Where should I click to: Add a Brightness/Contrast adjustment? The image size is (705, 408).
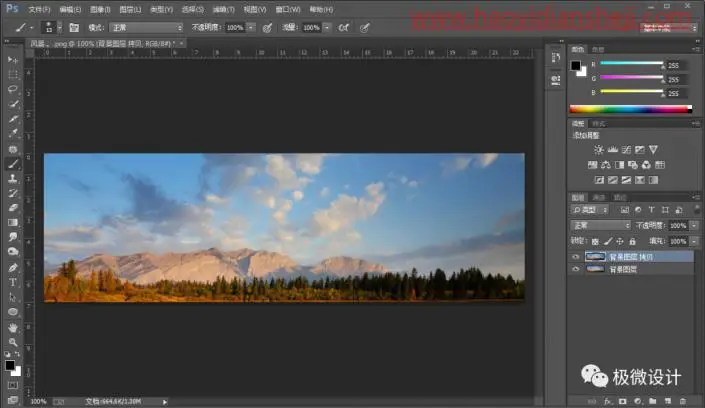tap(598, 150)
